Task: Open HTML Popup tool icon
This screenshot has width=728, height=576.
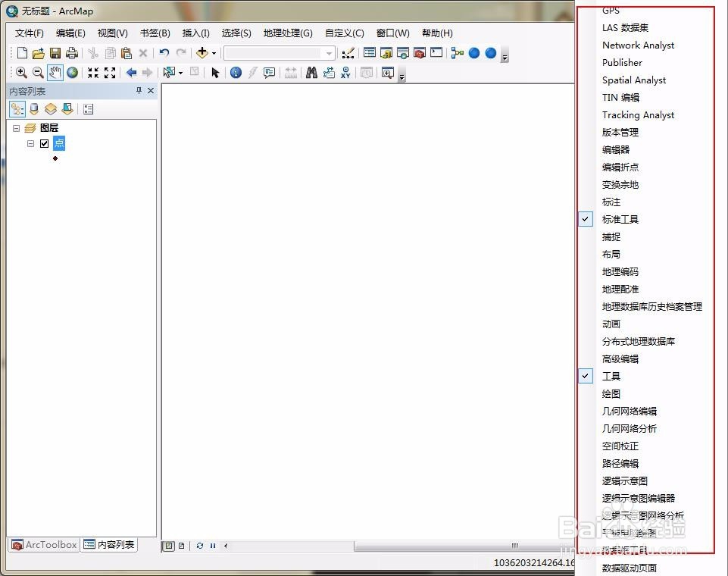Action: coord(269,73)
